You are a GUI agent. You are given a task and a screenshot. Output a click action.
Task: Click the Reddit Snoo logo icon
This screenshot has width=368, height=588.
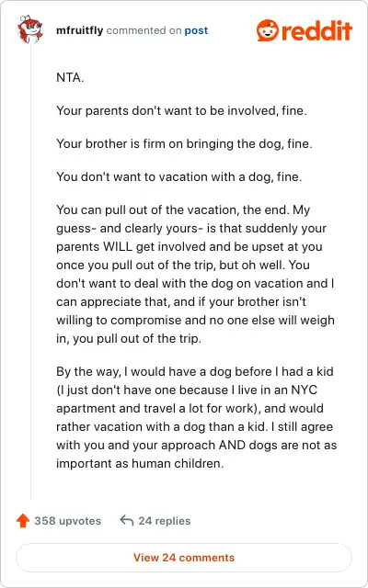(x=268, y=30)
